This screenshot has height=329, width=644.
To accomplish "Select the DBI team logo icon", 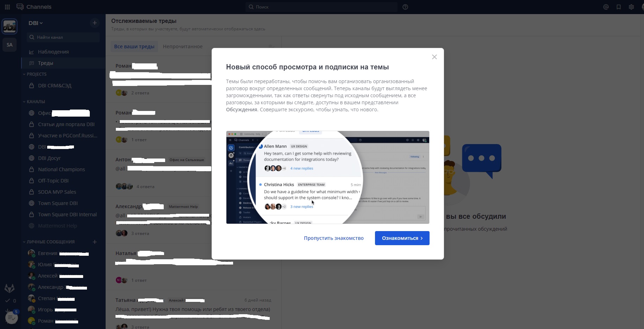I will (x=10, y=26).
